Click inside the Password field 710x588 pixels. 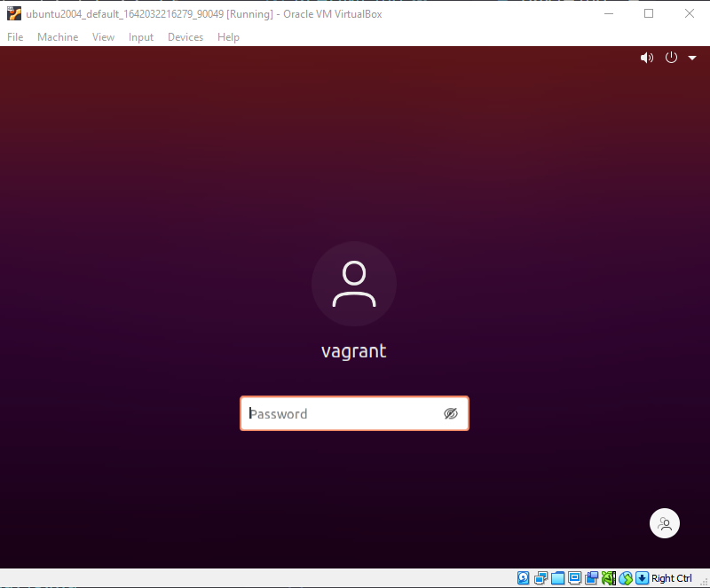[346, 413]
